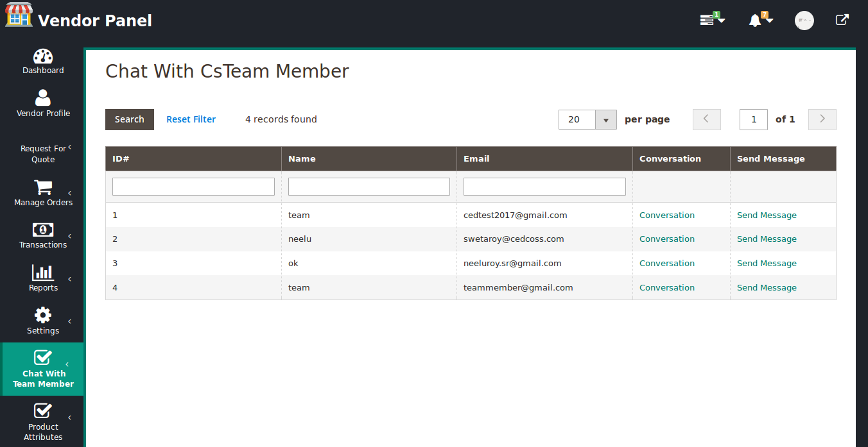Click the external link icon in header
868x447 pixels.
842,20
